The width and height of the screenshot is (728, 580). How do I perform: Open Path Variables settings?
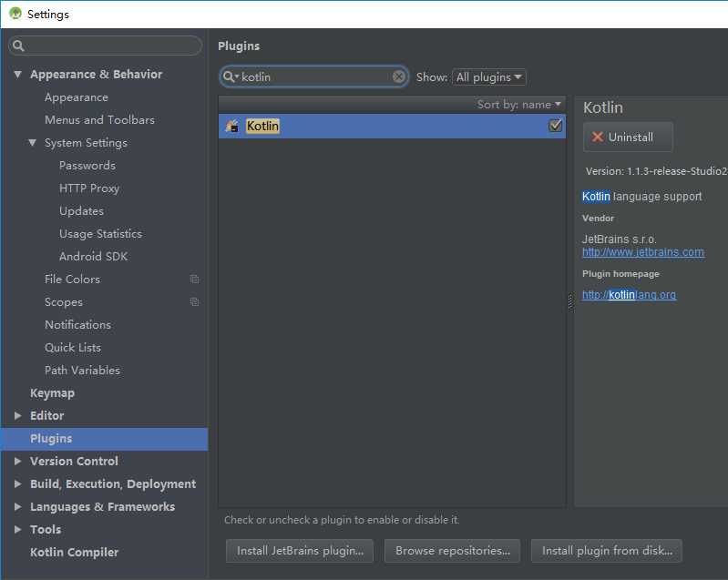point(82,371)
